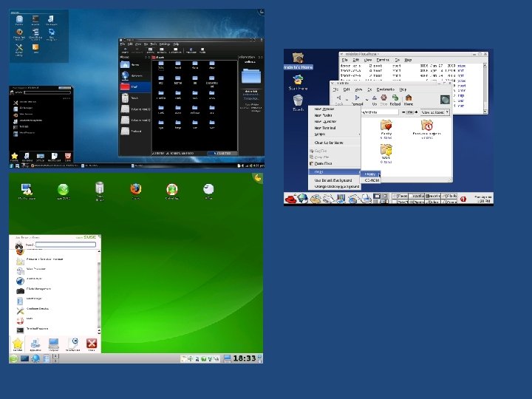
Task: Click the Home icon in Nautilus toolbar
Action: tap(409, 98)
